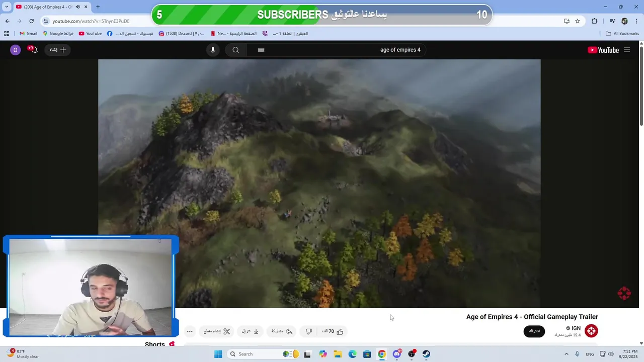This screenshot has height=362, width=644.
Task: Open Microsoft Store from taskbar
Action: [367, 354]
